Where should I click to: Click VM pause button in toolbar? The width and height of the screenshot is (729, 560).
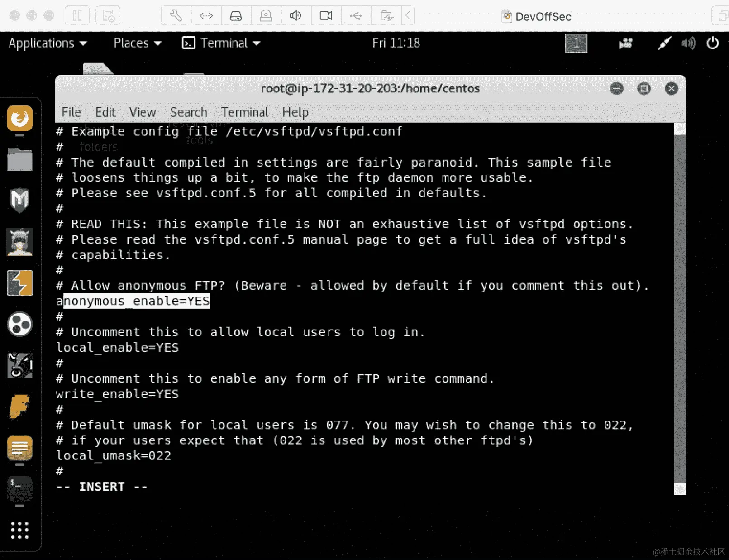77,16
